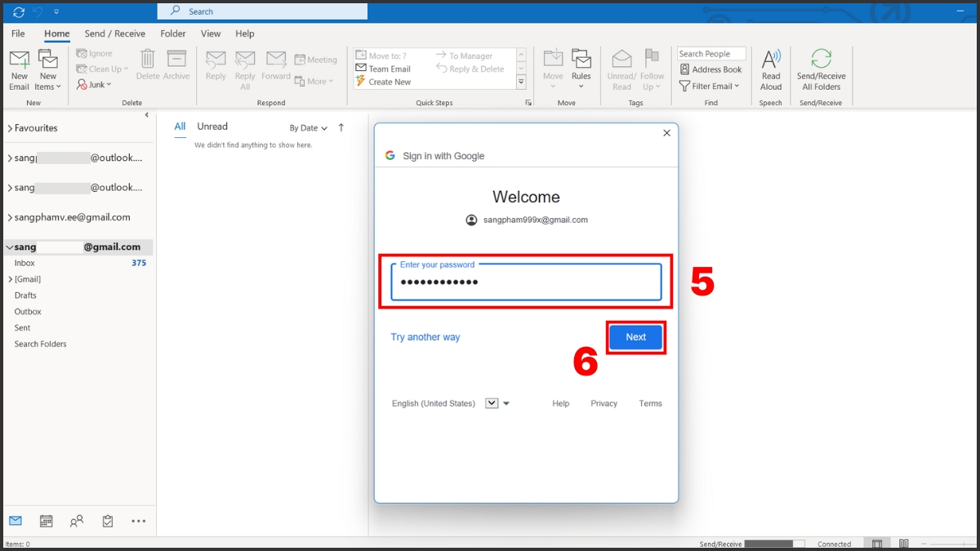980x551 pixels.
Task: Click the title bar Search box
Action: [262, 11]
